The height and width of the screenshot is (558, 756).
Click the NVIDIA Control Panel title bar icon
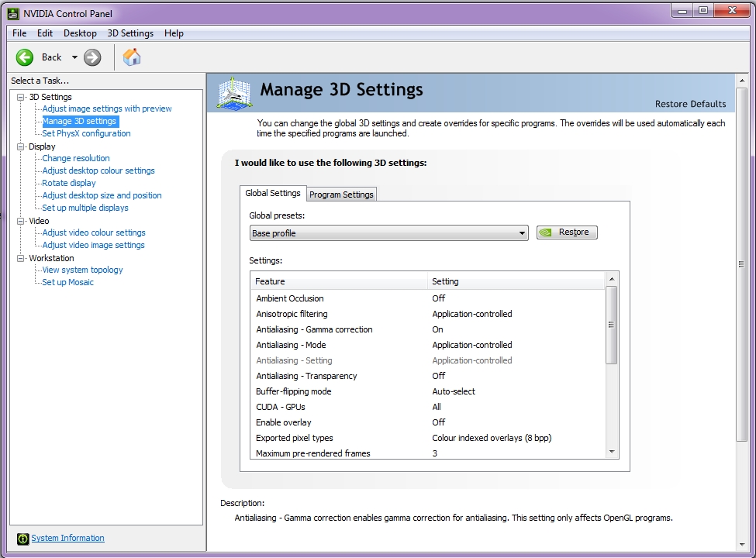(x=13, y=13)
